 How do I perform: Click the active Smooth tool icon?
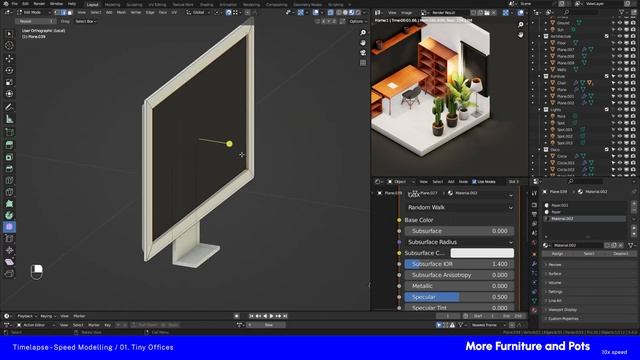(x=9, y=227)
